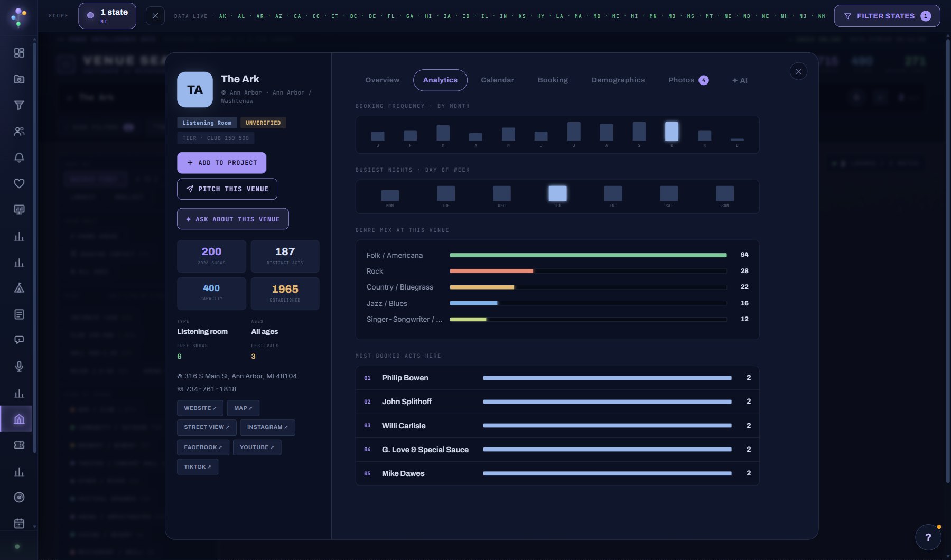Click Add to Project button
951x560 pixels.
(221, 163)
